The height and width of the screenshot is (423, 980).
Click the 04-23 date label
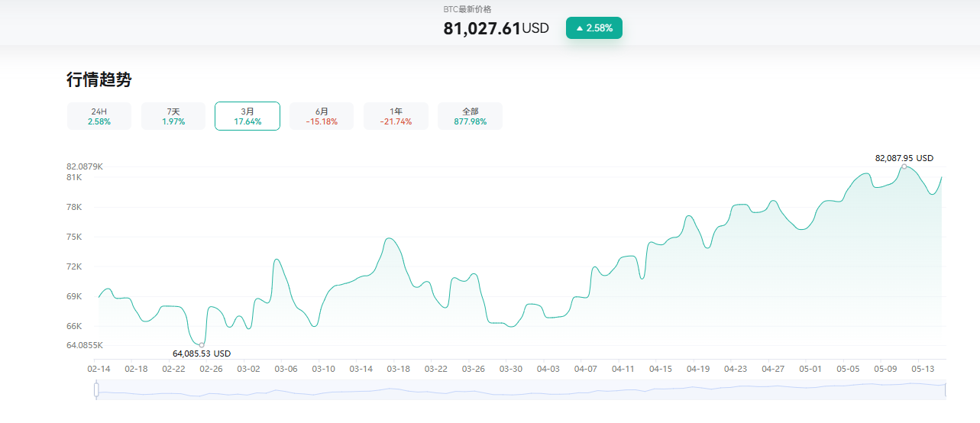[x=736, y=369]
